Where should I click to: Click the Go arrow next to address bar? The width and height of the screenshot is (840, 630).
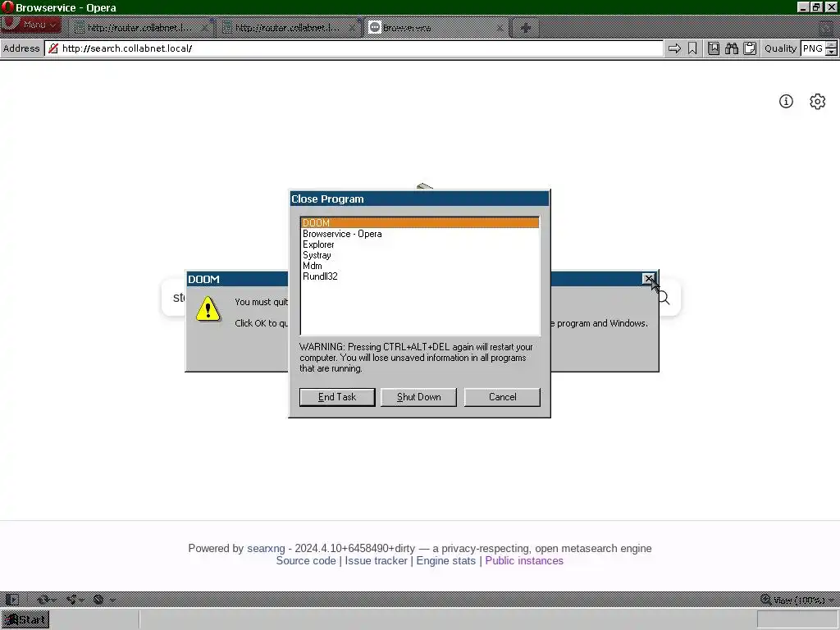point(674,48)
